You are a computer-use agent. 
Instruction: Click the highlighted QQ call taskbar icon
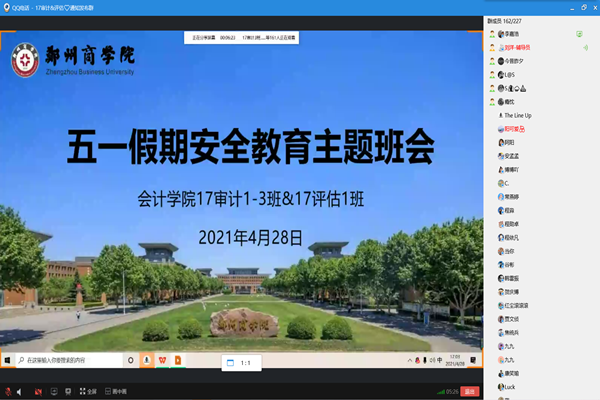tap(147, 360)
